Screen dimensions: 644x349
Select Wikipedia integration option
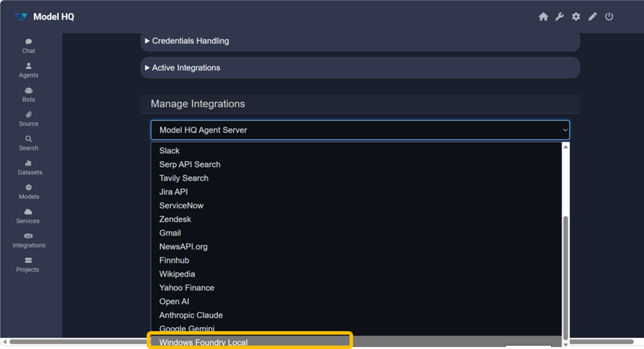point(356,274)
